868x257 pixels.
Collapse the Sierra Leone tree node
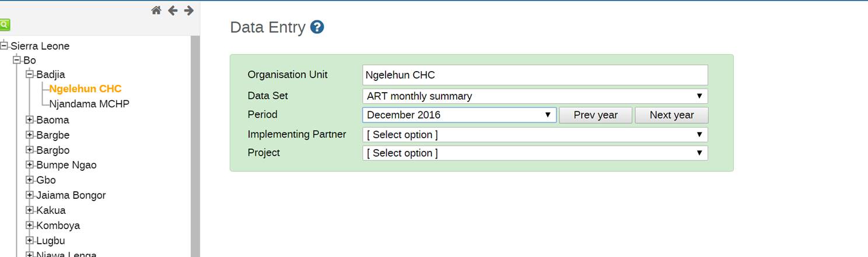(5, 45)
